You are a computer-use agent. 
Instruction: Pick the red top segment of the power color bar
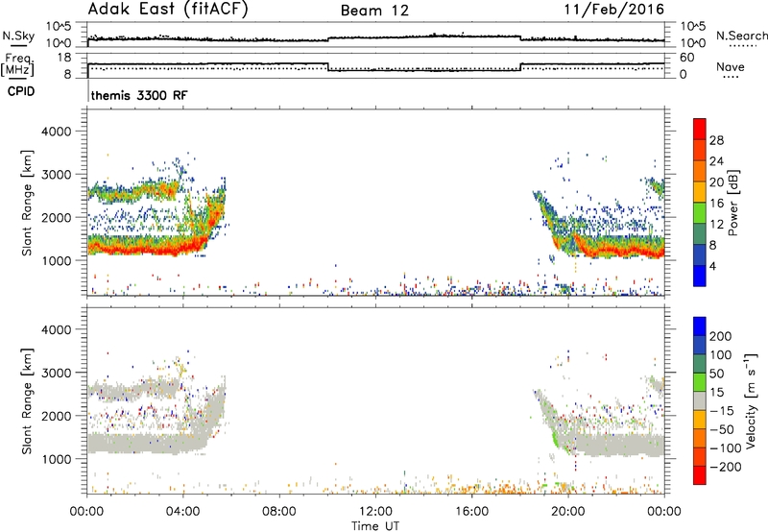(x=700, y=130)
